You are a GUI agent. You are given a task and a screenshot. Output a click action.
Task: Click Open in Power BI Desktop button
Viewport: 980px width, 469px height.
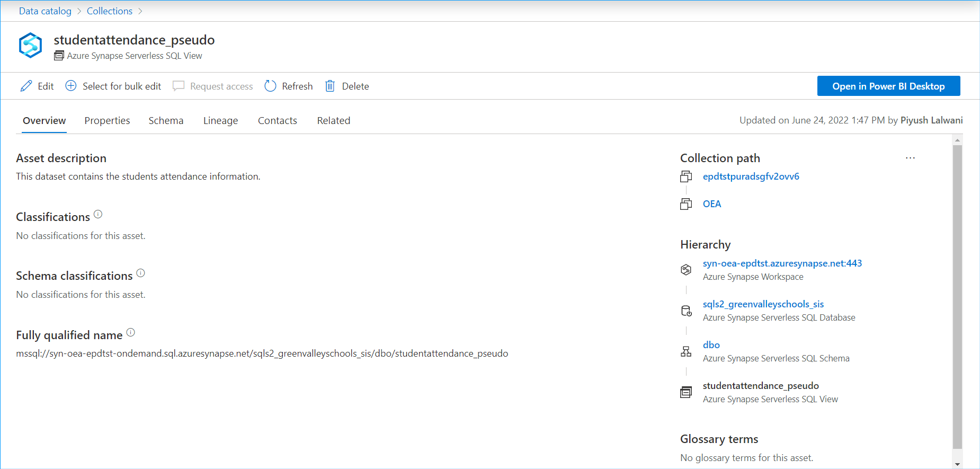tap(888, 86)
